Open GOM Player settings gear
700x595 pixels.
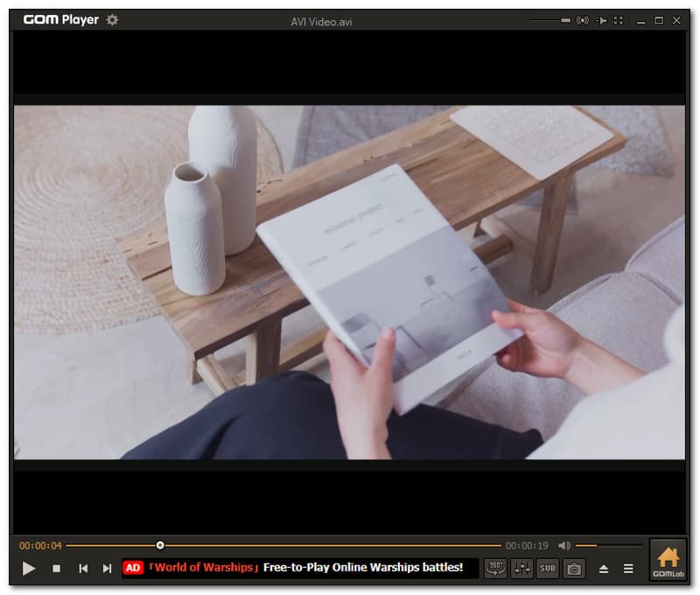coord(112,20)
